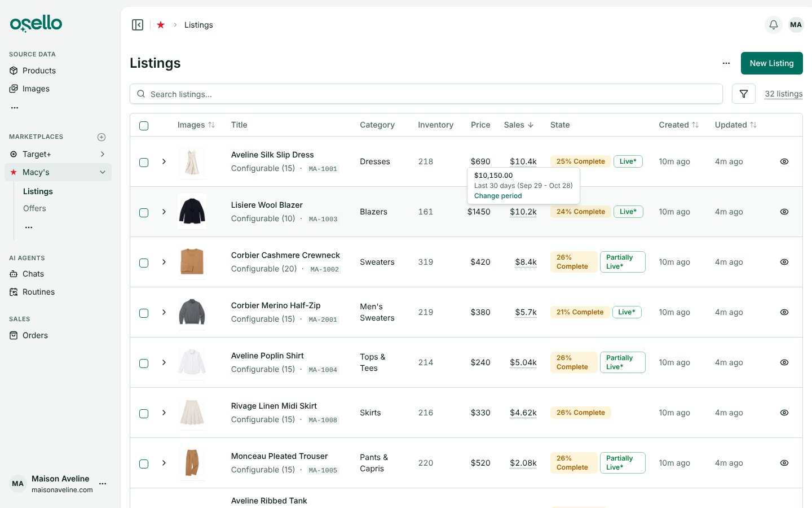Screen dimensions: 812x508
Task: View Rivage Linen Midi Skirt with the eye icon
Action: [784, 413]
